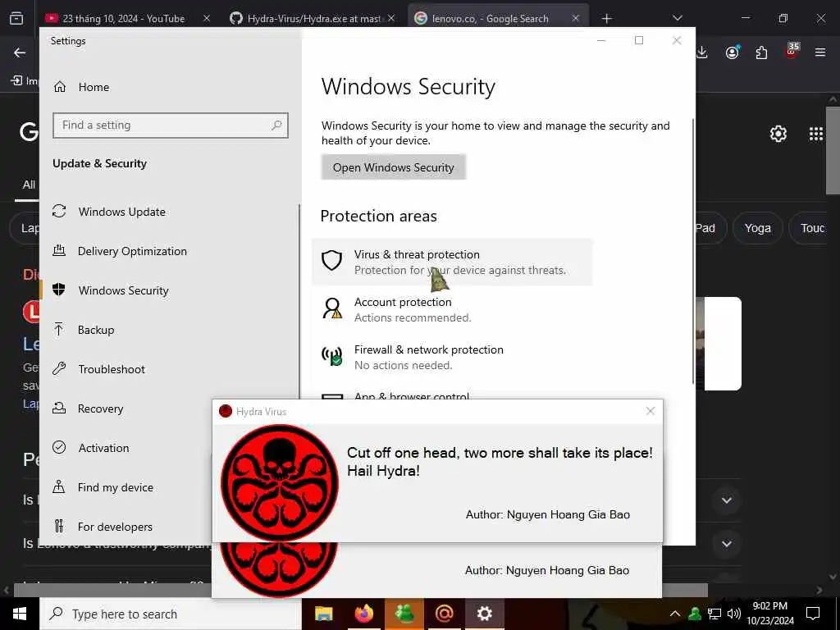
Task: Click the Virus & threat protection shield icon
Action: pyautogui.click(x=331, y=260)
